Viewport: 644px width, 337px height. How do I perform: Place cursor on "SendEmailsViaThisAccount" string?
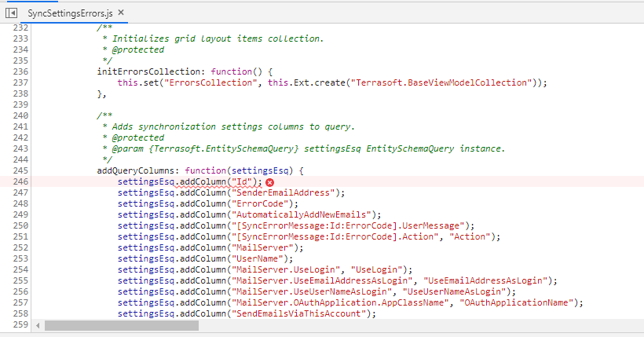[298, 313]
